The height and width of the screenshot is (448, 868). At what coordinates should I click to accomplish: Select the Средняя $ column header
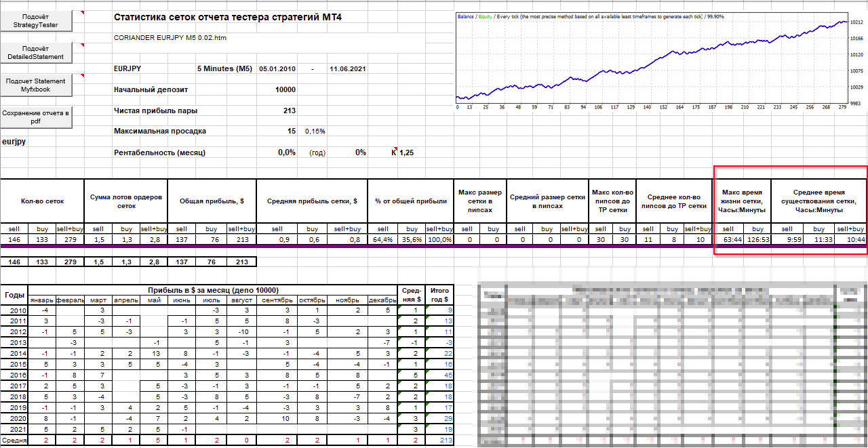(x=411, y=295)
